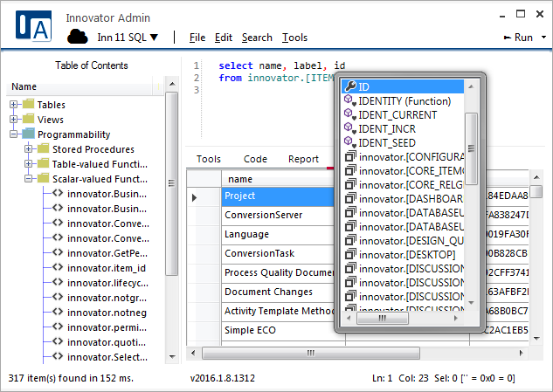Click the code icon of innovator.notgr...

[58, 297]
